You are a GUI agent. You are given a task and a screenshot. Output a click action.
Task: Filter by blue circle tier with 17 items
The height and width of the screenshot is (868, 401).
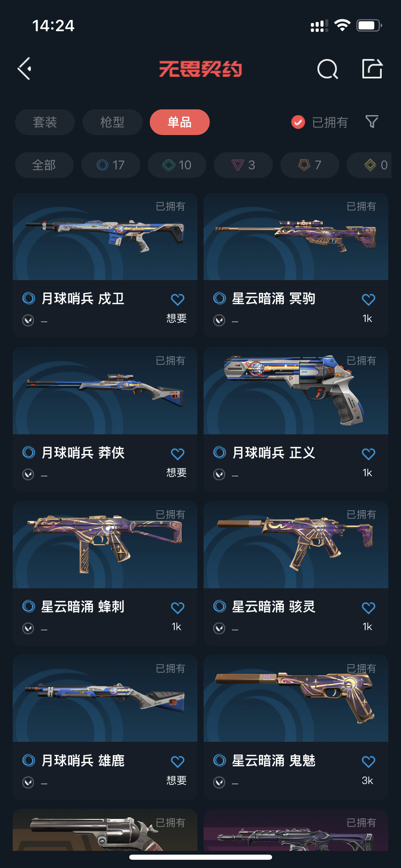(111, 165)
